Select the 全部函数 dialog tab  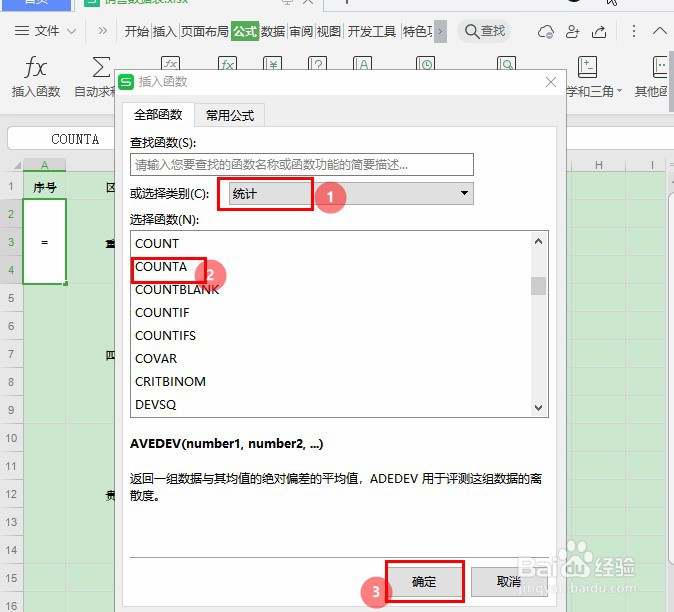pyautogui.click(x=158, y=115)
